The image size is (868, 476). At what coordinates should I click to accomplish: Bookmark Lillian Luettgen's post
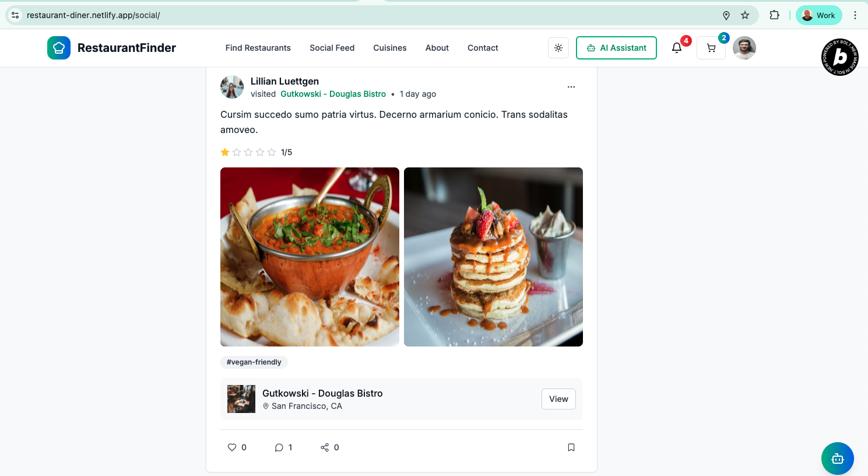tap(571, 447)
